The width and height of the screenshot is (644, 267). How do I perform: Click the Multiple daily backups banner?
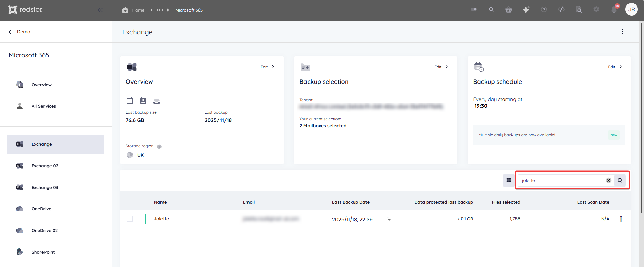pyautogui.click(x=549, y=135)
